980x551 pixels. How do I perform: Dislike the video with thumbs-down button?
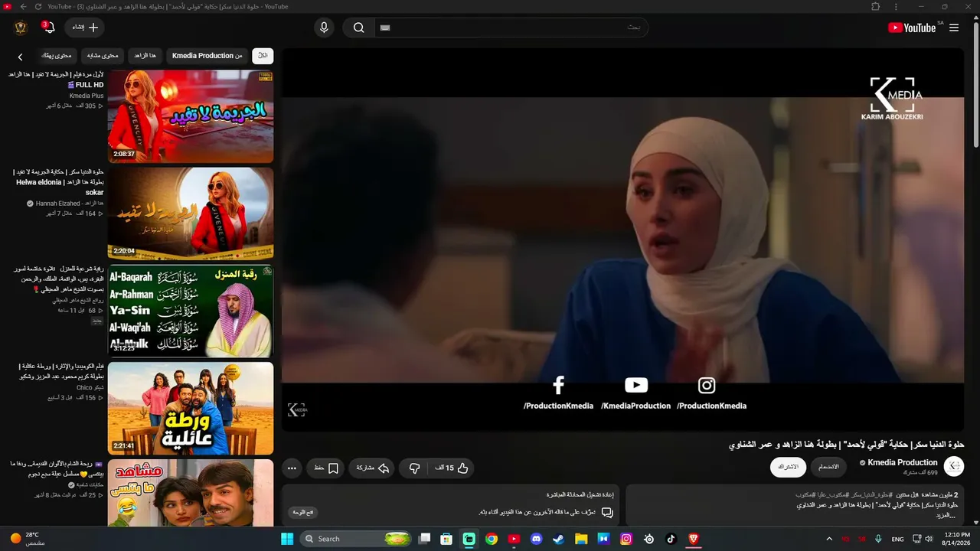pos(414,468)
